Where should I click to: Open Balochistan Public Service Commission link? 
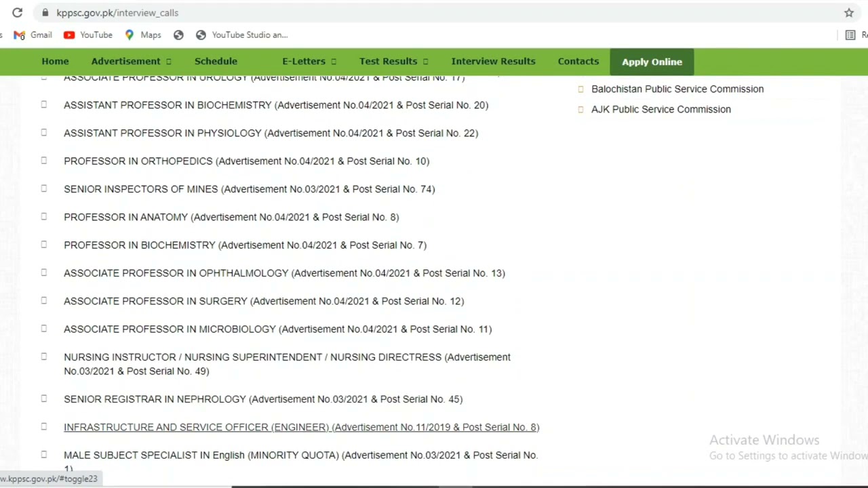677,89
